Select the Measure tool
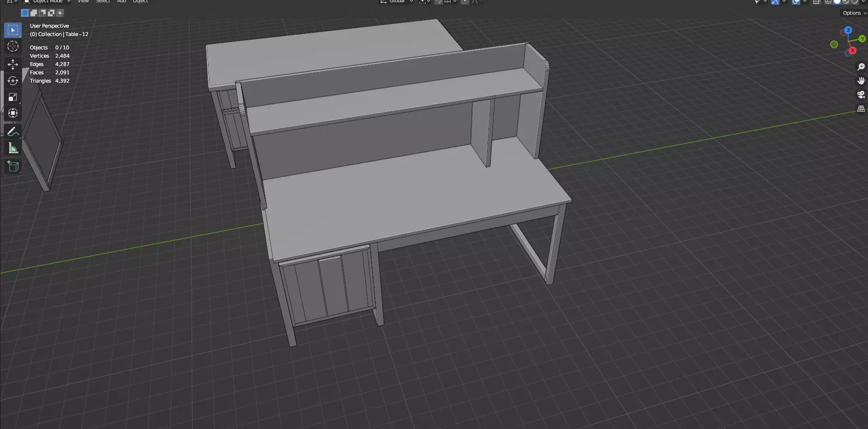 pyautogui.click(x=13, y=148)
